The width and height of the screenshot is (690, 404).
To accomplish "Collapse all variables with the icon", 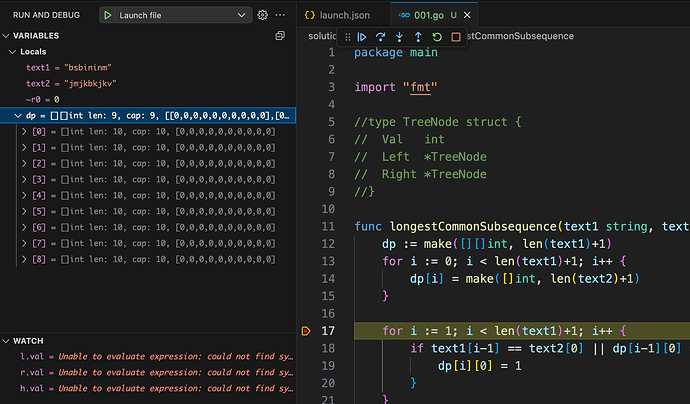I will pos(280,35).
